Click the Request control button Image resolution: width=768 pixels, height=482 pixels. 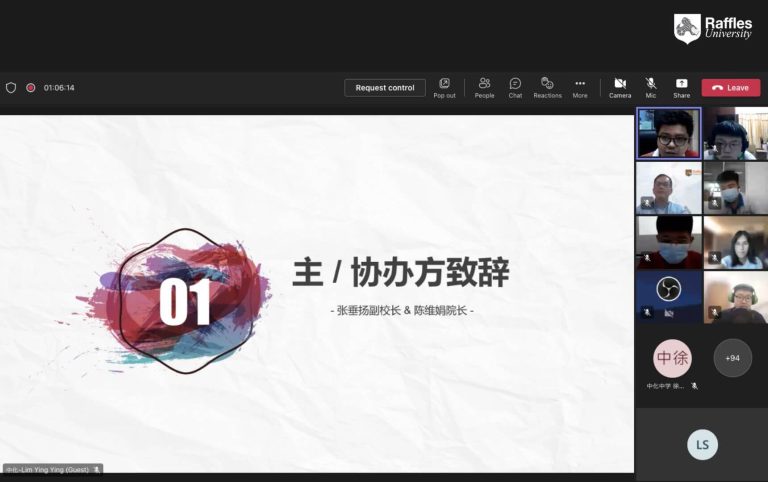(385, 88)
